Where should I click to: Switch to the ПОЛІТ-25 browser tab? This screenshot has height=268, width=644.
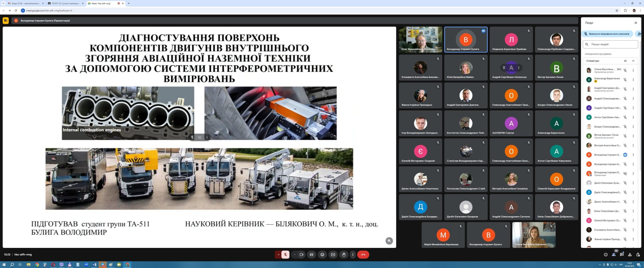tap(65, 3)
